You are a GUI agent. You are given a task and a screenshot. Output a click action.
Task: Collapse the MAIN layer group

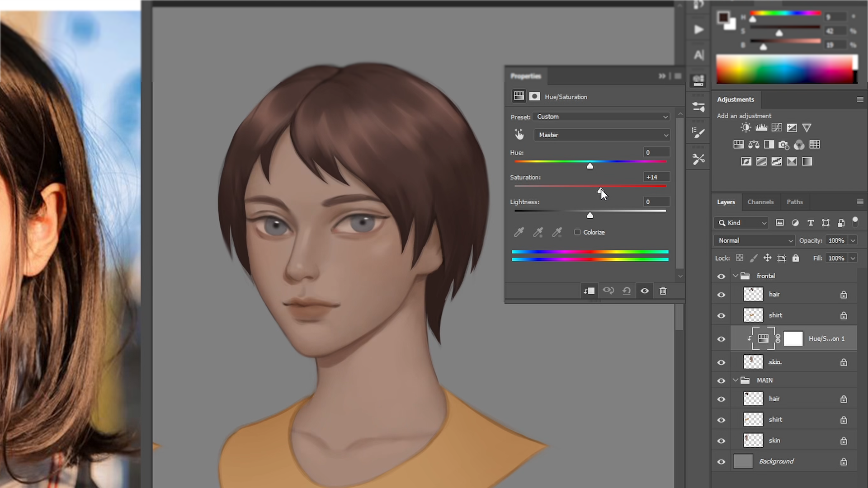tap(736, 380)
